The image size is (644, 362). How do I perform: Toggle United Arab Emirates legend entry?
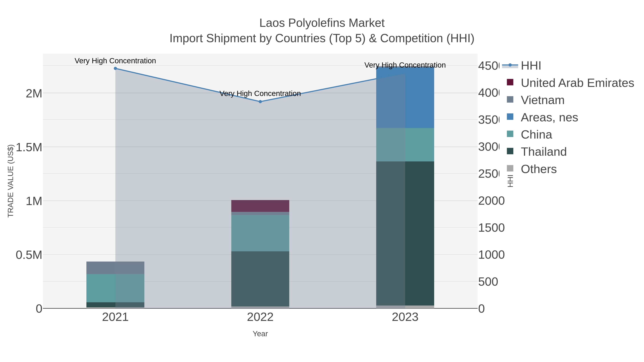tap(570, 83)
